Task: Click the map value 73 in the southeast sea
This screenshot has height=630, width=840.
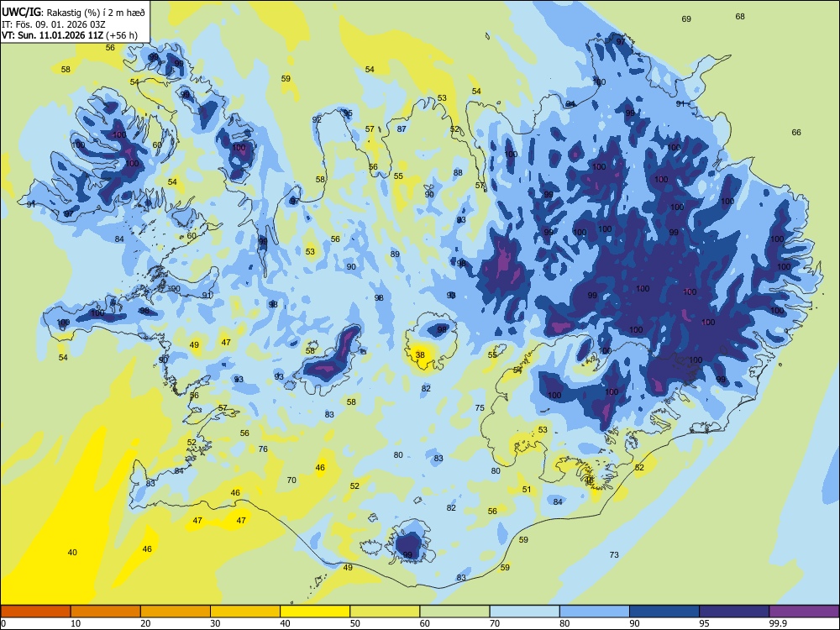Action: click(614, 555)
